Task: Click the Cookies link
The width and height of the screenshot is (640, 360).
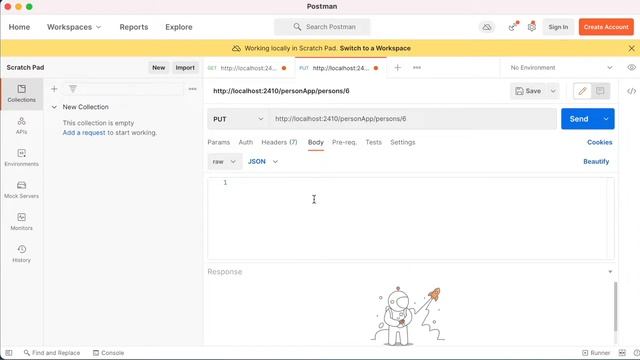Action: click(600, 142)
